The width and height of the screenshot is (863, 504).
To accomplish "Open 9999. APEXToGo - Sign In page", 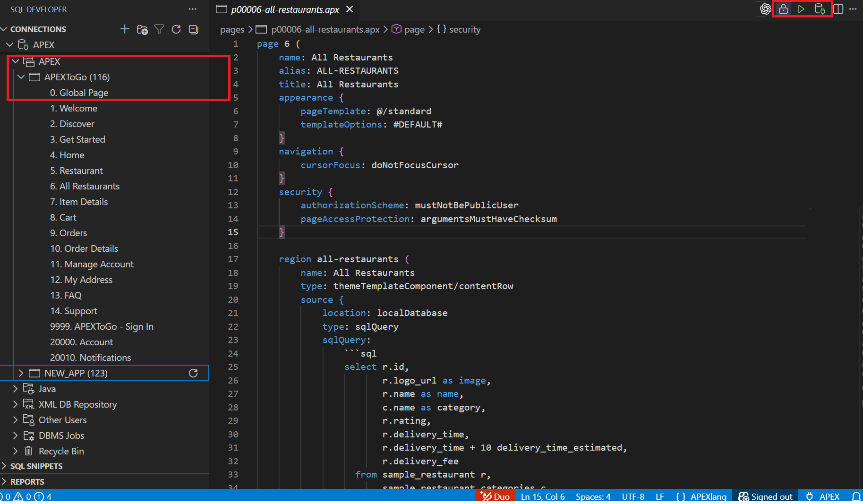I will point(102,326).
